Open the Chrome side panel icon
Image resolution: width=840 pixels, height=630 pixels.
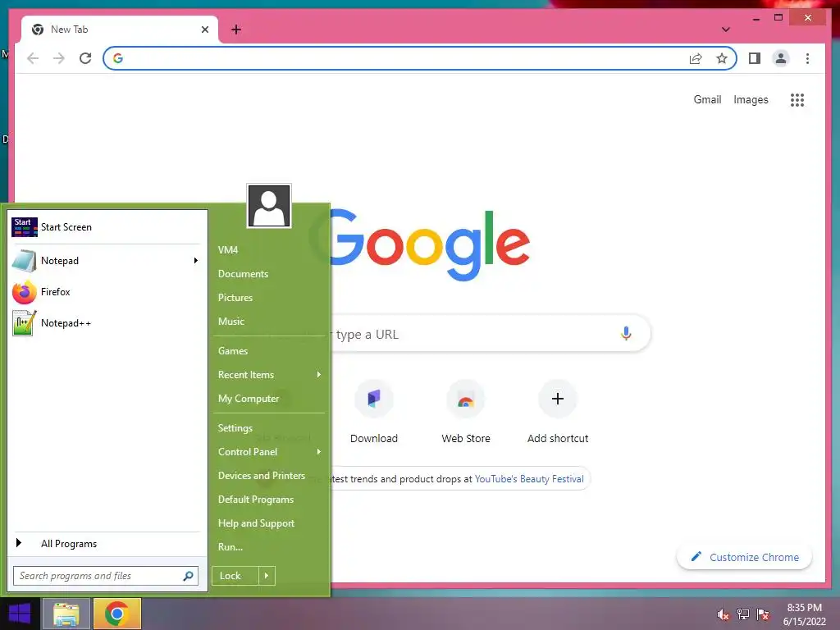click(x=755, y=58)
